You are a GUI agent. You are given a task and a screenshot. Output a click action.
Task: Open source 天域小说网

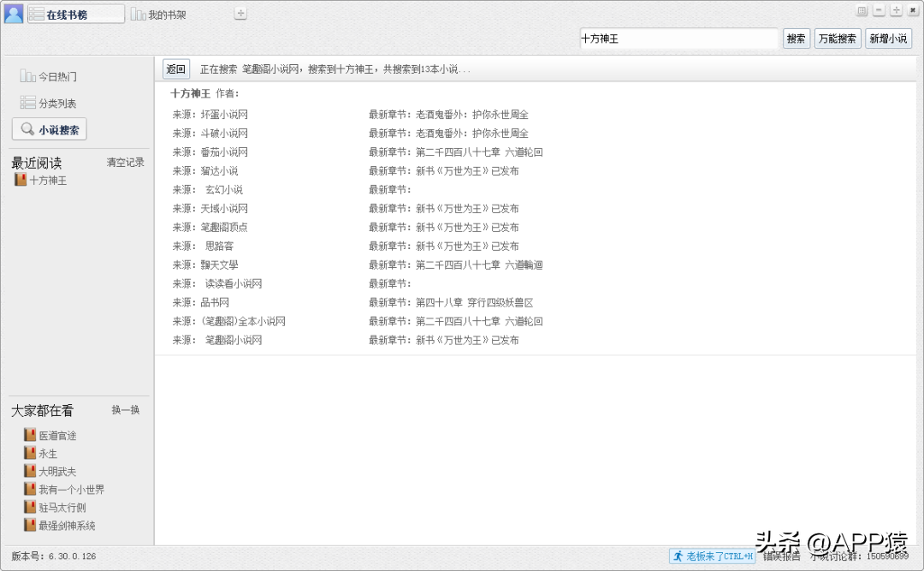(x=224, y=209)
